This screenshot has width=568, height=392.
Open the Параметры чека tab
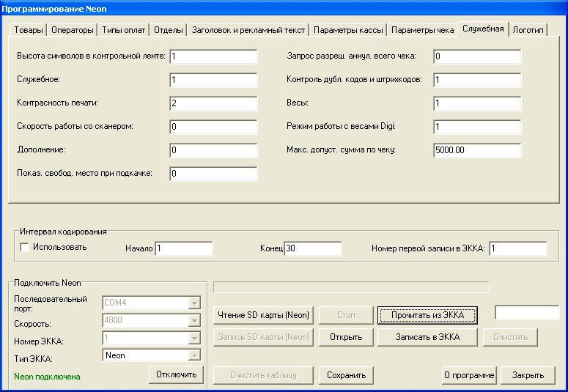click(422, 30)
